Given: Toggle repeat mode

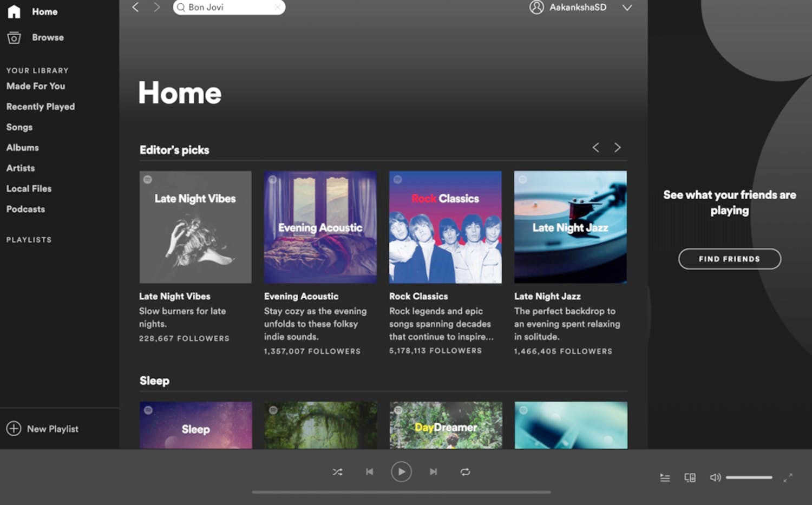Looking at the screenshot, I should pos(465,472).
